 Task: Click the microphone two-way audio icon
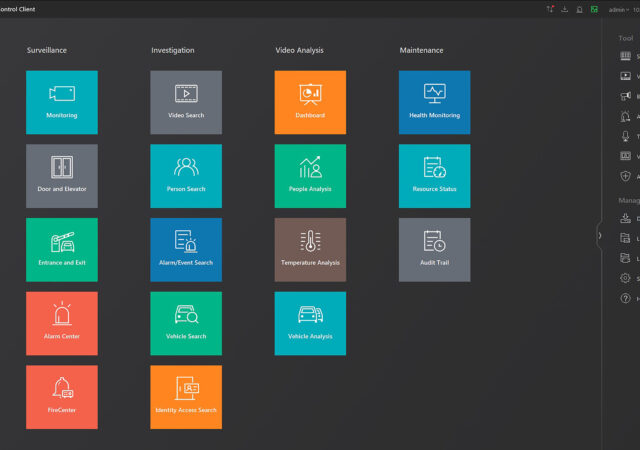[625, 136]
